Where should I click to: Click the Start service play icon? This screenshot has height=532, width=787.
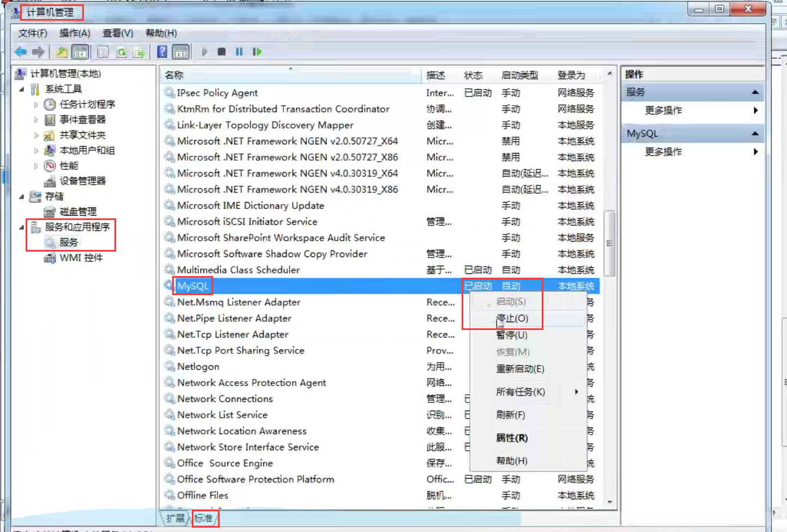click(x=204, y=52)
